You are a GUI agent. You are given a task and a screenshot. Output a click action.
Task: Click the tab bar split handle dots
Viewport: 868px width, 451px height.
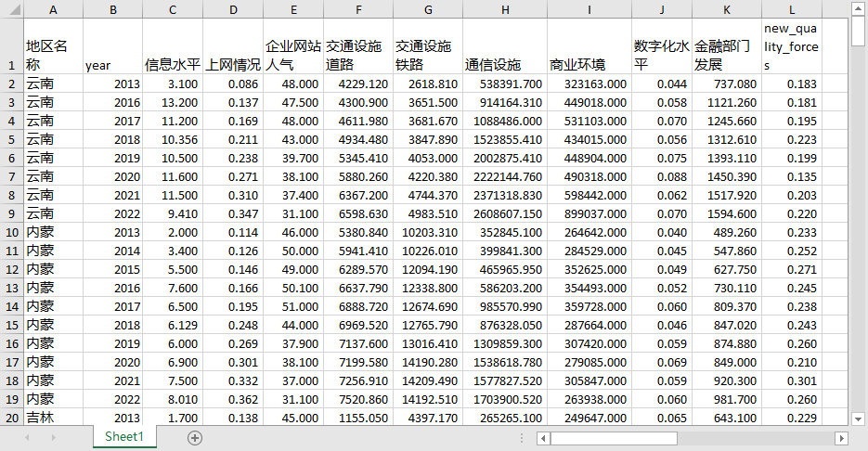(522, 438)
